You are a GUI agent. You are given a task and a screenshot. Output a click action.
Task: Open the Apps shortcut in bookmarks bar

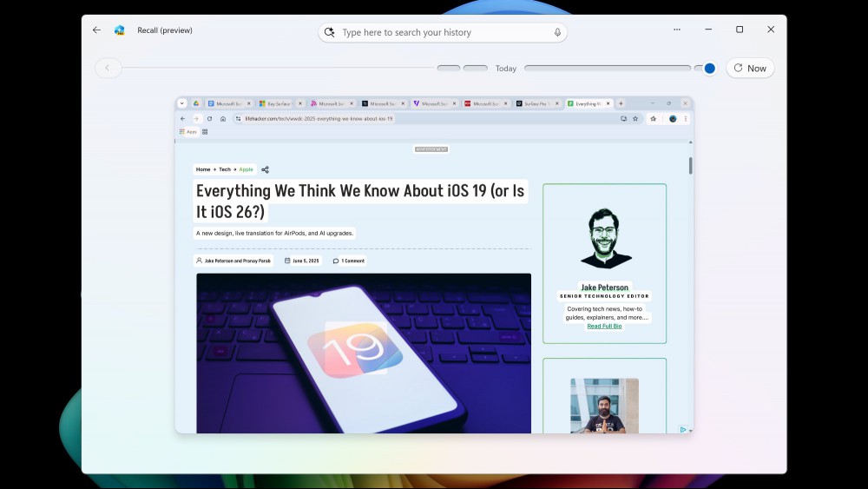point(188,132)
